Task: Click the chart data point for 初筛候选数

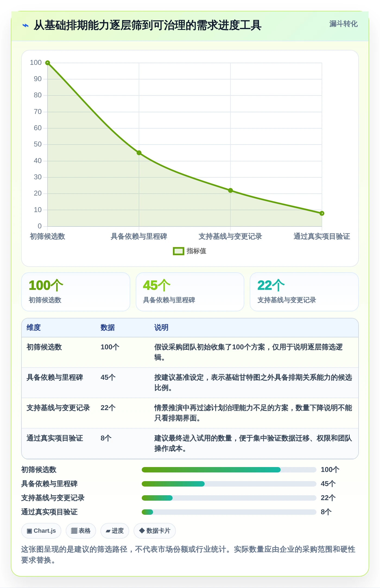Action: click(x=47, y=63)
